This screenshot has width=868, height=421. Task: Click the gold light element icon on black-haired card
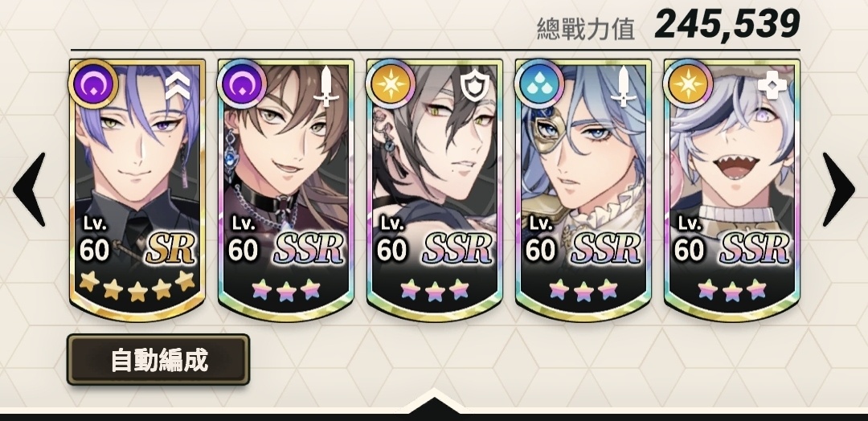pos(391,84)
